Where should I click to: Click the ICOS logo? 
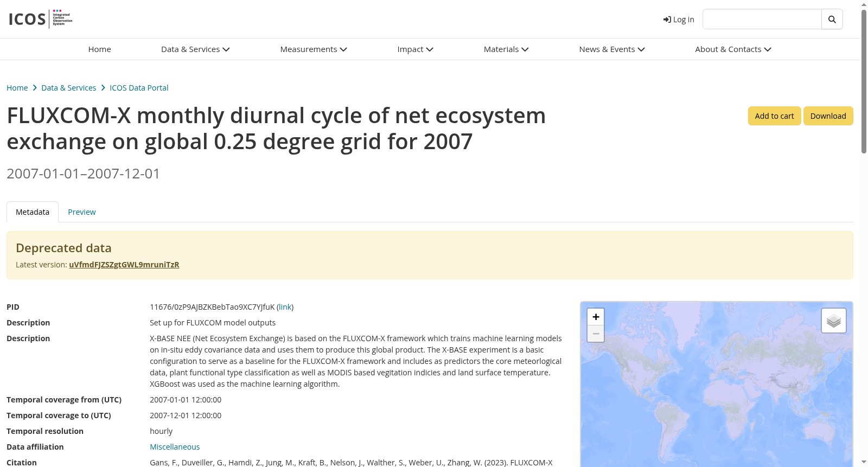click(41, 19)
